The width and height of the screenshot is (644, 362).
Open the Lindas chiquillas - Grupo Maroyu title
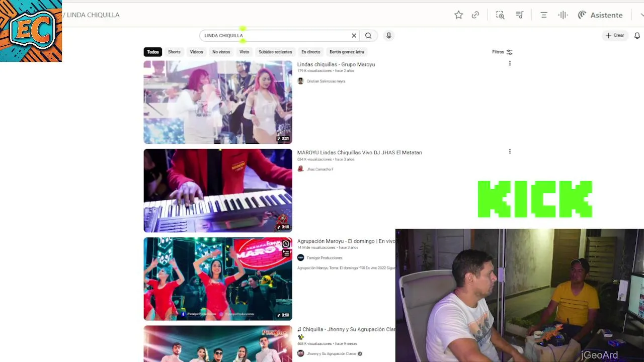point(336,64)
